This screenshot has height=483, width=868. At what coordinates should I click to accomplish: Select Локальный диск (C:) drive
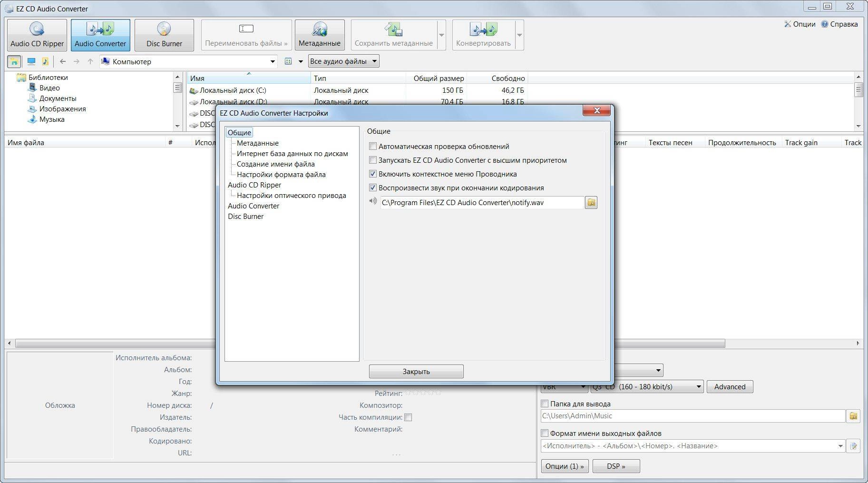point(233,90)
